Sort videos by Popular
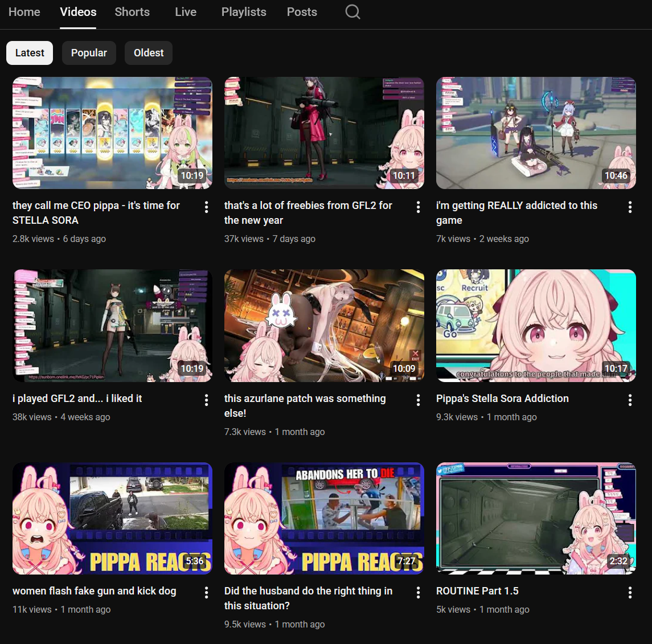 89,53
